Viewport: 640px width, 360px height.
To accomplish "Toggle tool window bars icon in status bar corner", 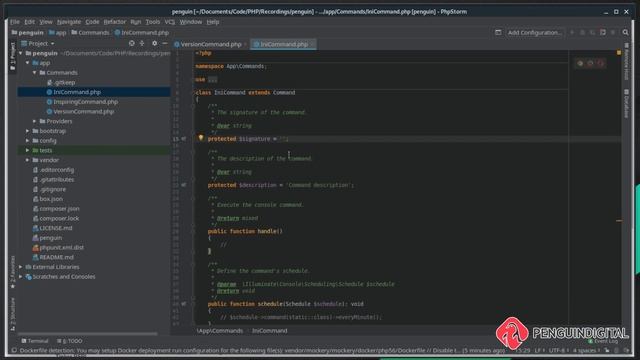I will pyautogui.click(x=13, y=350).
